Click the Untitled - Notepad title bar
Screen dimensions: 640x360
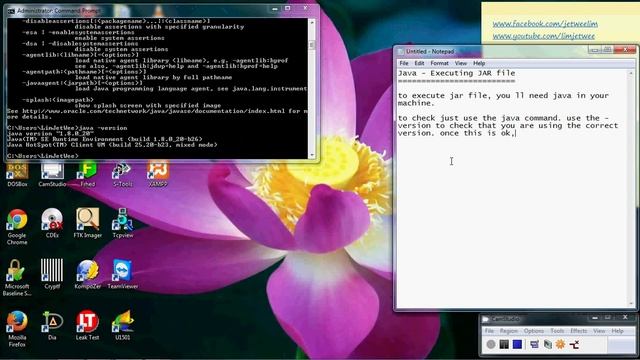pyautogui.click(x=490, y=51)
